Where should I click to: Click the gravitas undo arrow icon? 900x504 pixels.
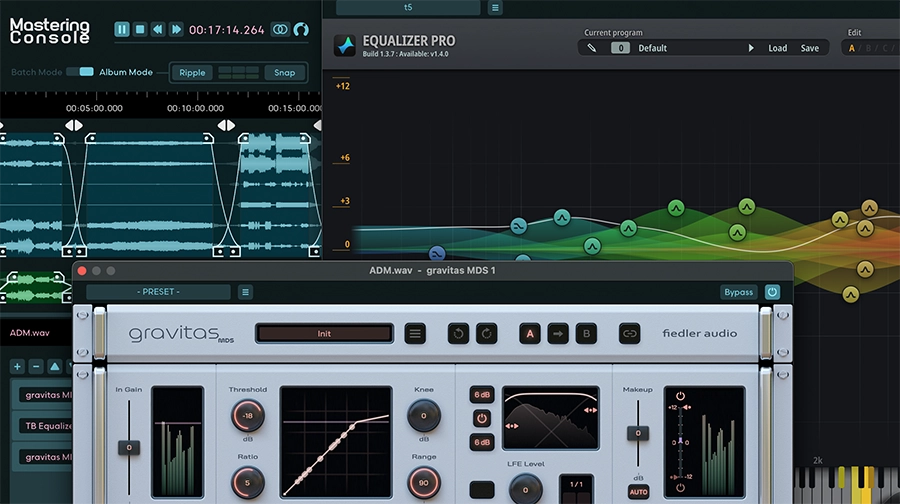point(459,334)
